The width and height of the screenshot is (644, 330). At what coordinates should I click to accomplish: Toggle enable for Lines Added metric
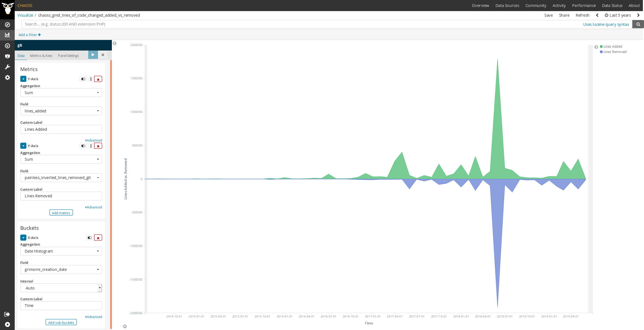pyautogui.click(x=83, y=79)
